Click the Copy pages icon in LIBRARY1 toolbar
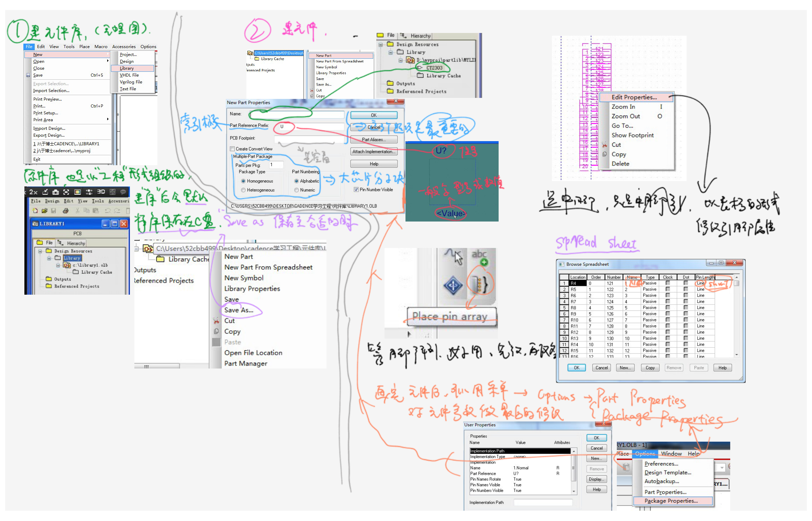This screenshot has height=521, width=812. point(87,211)
